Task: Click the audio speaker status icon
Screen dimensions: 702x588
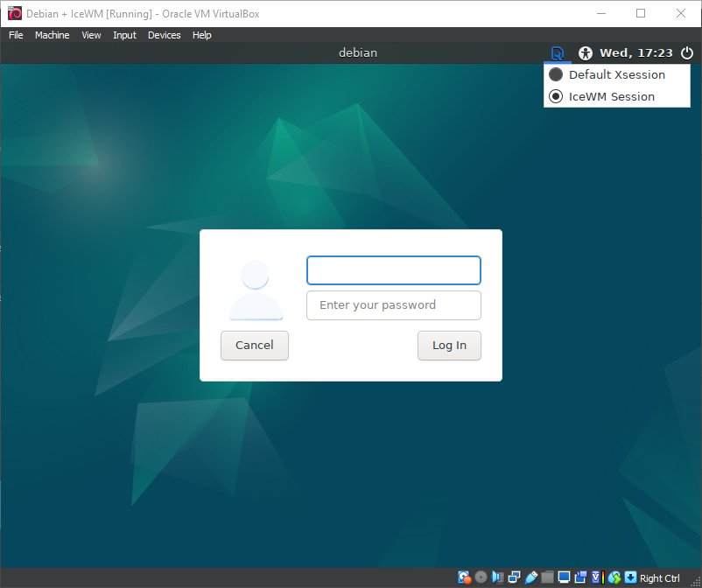Action: pos(497,577)
